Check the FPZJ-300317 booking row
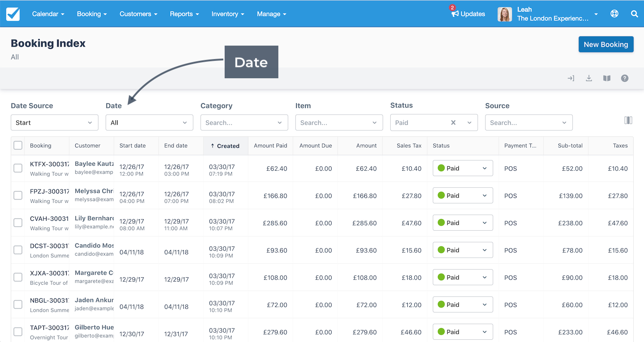The width and height of the screenshot is (644, 342). click(18, 195)
